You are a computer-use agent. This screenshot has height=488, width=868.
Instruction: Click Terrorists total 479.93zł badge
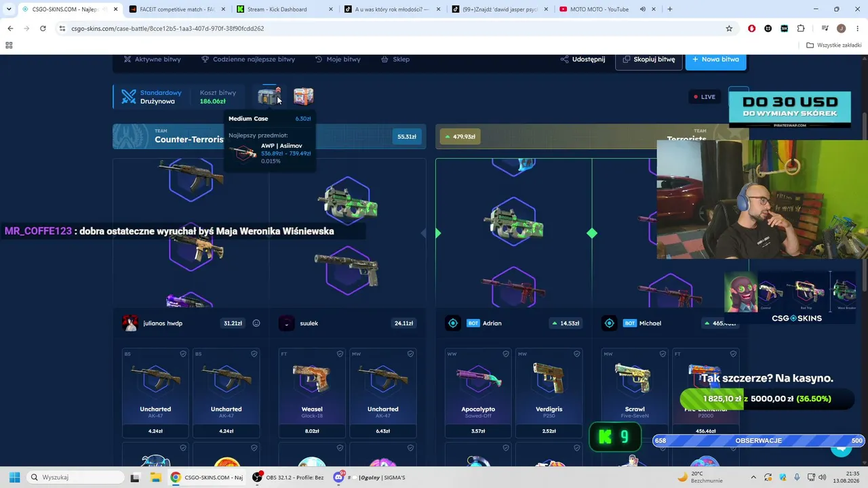click(460, 137)
